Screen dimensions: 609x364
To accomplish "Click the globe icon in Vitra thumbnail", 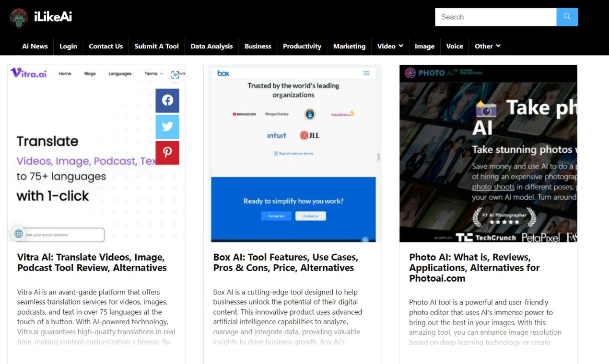I will [x=19, y=234].
